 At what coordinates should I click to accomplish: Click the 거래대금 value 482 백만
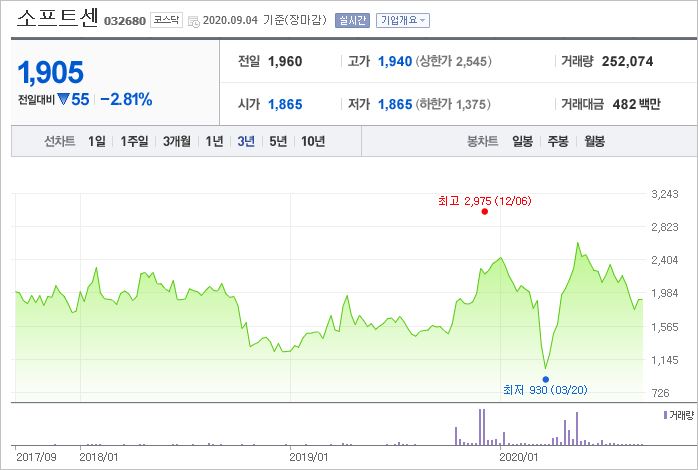click(x=637, y=105)
